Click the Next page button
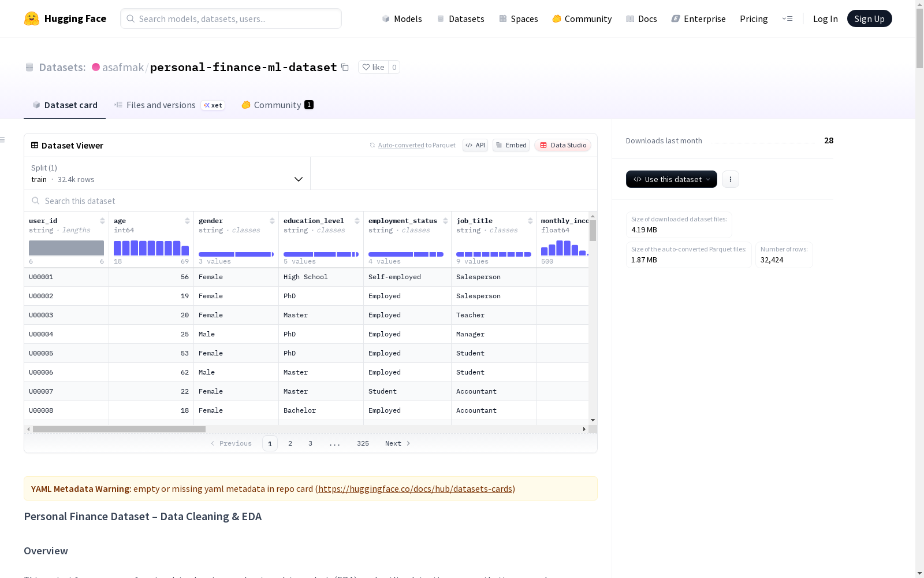Screen dimensions: 924x578 (398, 443)
